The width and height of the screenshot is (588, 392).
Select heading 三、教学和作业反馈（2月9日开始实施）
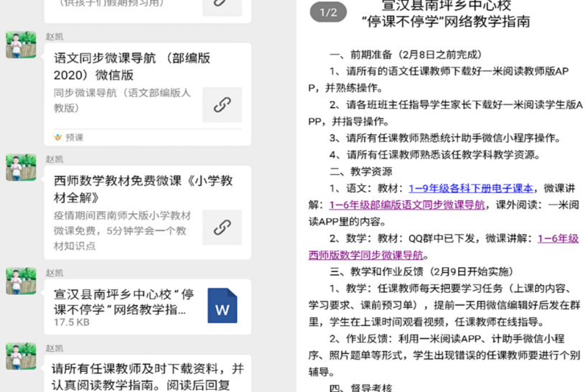tap(422, 271)
